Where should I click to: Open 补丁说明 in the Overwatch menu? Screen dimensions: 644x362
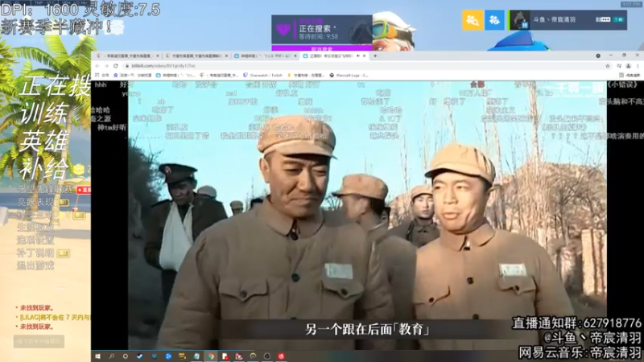(35, 253)
